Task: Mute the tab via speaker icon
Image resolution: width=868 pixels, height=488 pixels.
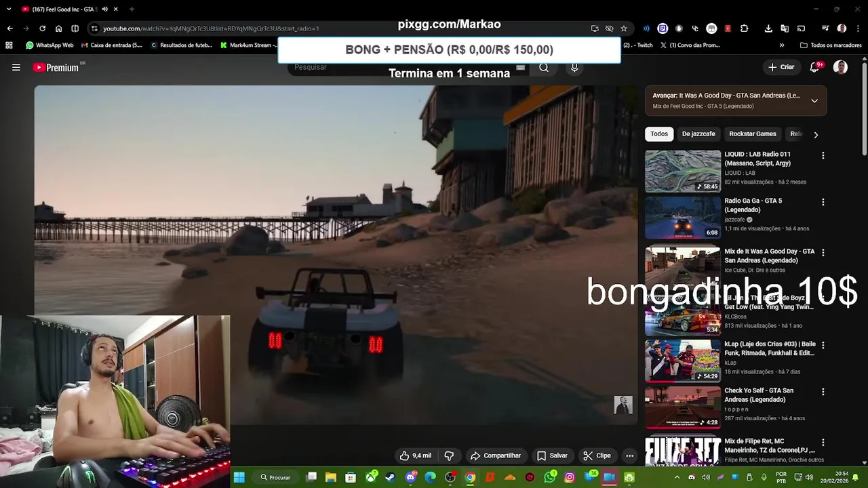Action: [x=104, y=9]
